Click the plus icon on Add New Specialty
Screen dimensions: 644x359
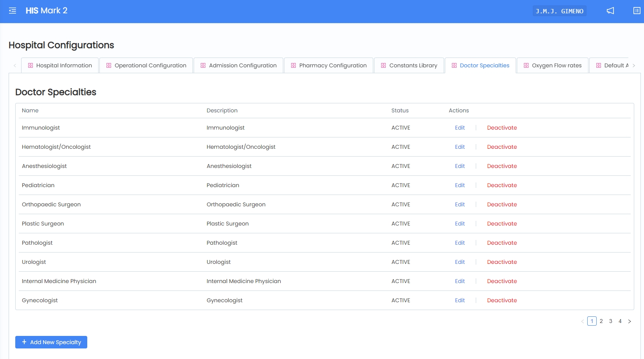tap(24, 342)
